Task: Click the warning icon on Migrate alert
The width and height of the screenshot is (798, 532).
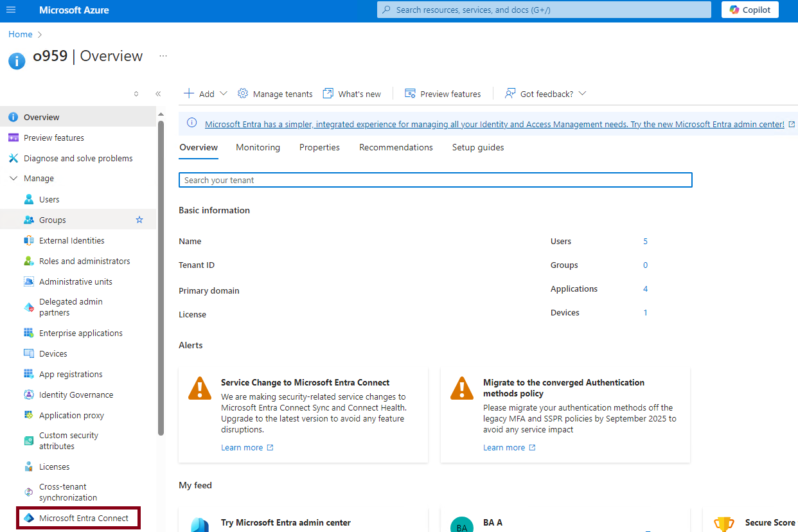Action: click(462, 388)
